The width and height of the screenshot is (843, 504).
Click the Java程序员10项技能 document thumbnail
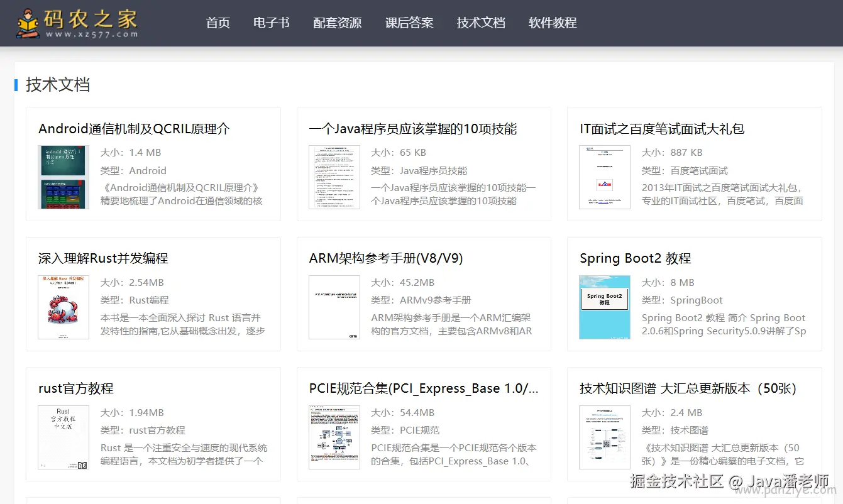point(334,177)
